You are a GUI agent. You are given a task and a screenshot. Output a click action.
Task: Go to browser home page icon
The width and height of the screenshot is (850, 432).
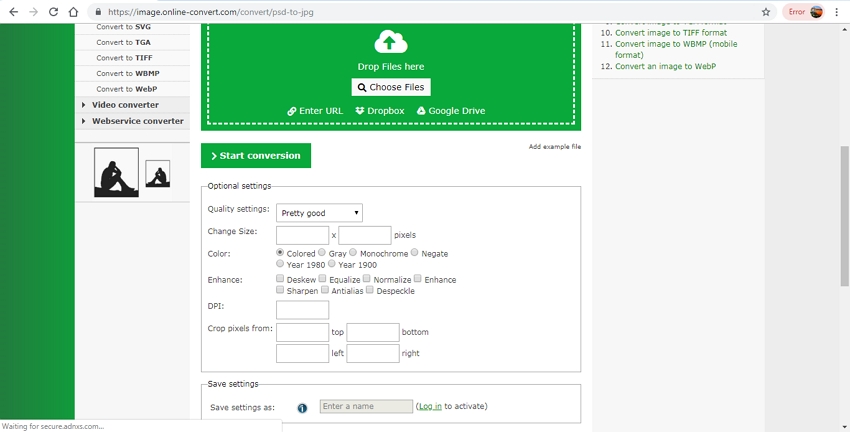pos(74,12)
